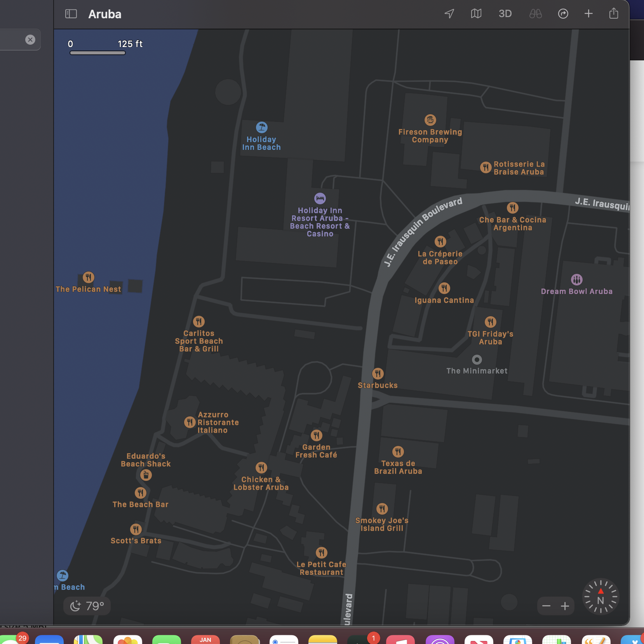This screenshot has height=644, width=644.
Task: Select Carlitos Sport Beach Bar & Grill pin
Action: click(x=199, y=322)
